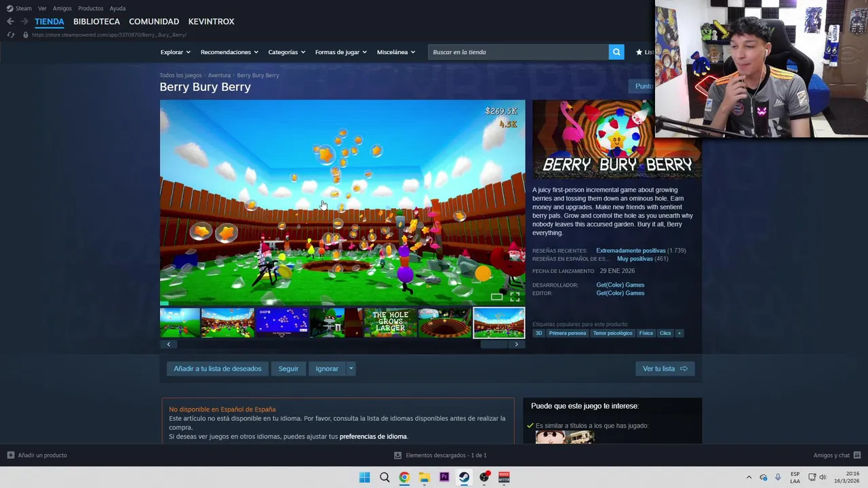Click the thumbnail strip scrollbar handle

pos(494,344)
